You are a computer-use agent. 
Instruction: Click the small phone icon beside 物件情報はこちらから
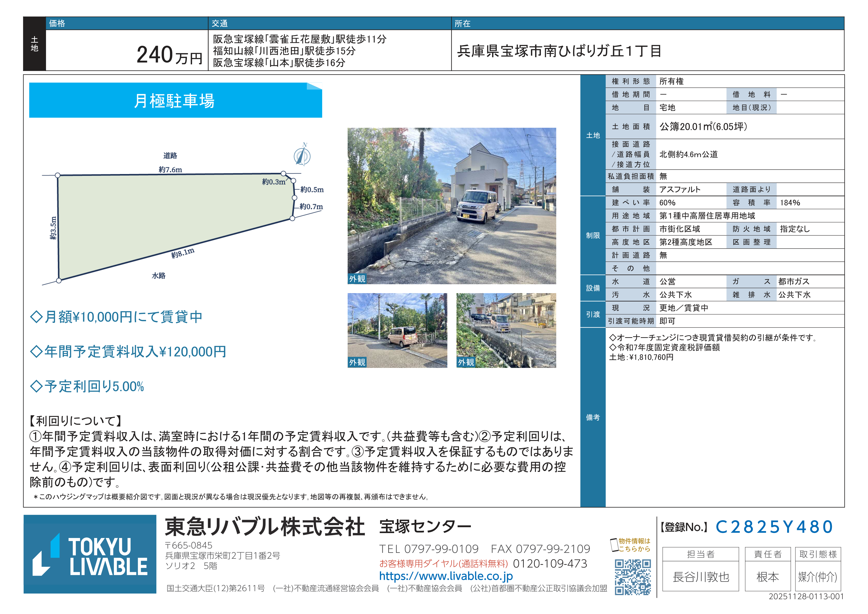614,545
